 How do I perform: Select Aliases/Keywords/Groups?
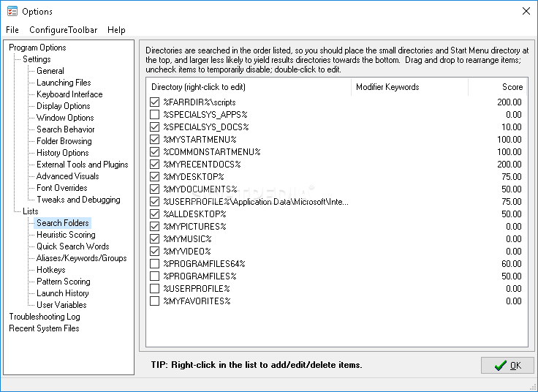pos(82,257)
